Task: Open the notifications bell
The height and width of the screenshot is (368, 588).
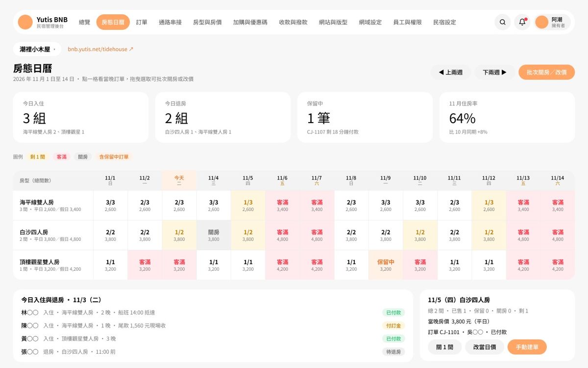Action: [522, 22]
